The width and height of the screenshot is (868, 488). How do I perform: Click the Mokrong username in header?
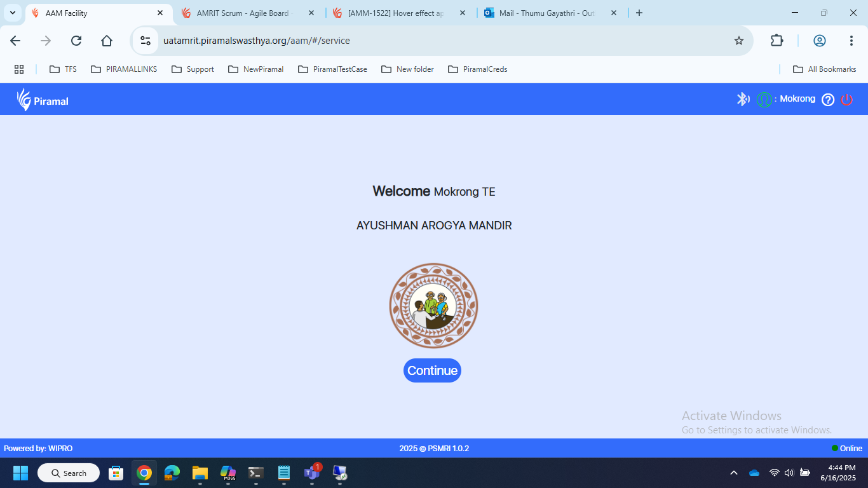click(x=797, y=99)
